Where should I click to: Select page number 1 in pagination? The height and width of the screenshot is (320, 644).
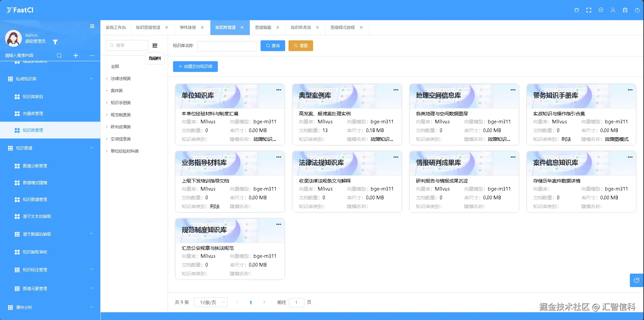(251, 303)
